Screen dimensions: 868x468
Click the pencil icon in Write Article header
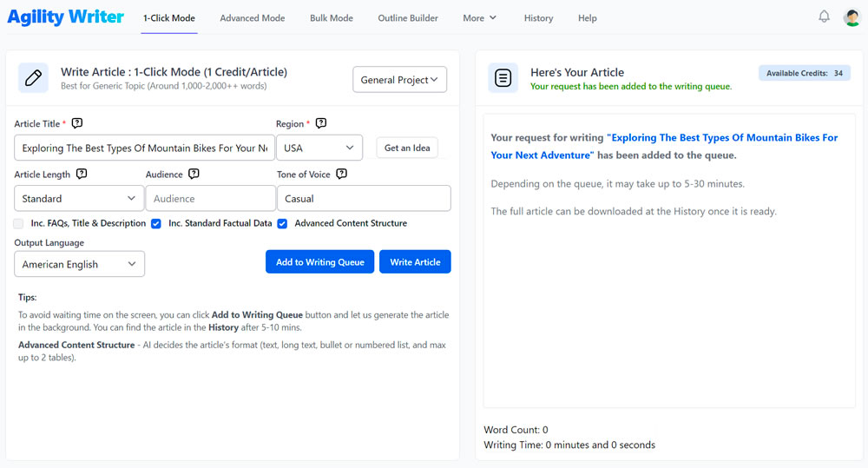(x=34, y=78)
